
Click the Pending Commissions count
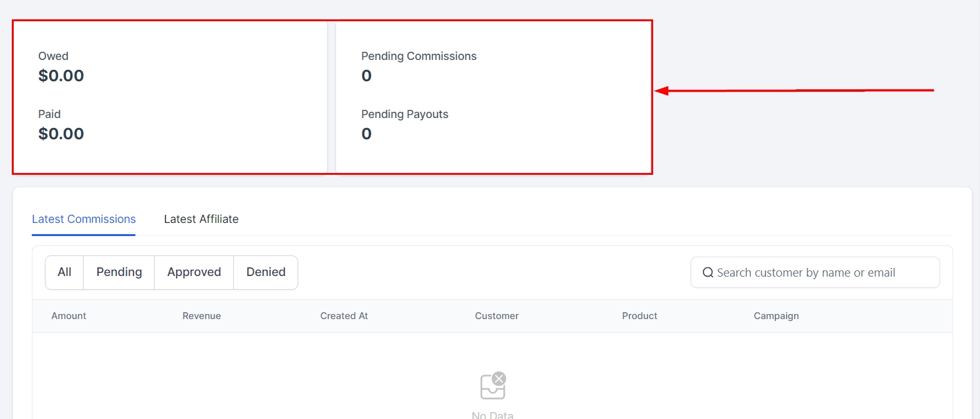click(367, 76)
